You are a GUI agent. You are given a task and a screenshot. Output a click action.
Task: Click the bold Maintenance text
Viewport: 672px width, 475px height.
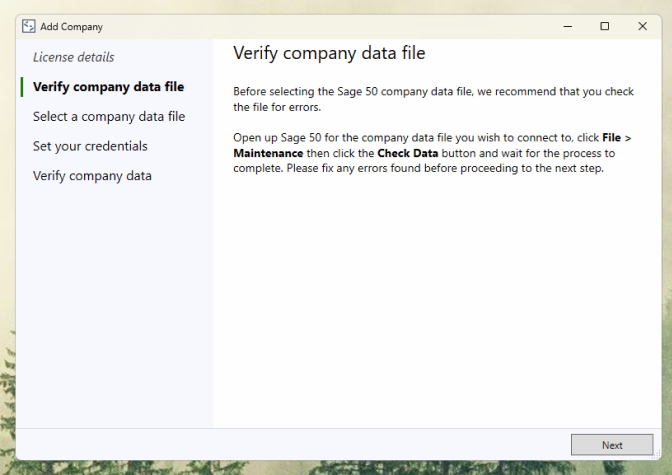tap(268, 153)
